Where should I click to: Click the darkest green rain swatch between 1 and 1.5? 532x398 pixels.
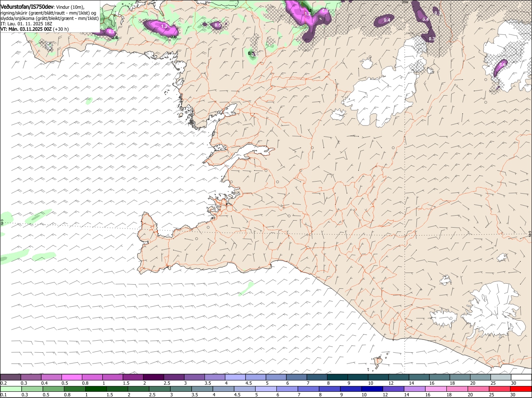tap(96, 389)
